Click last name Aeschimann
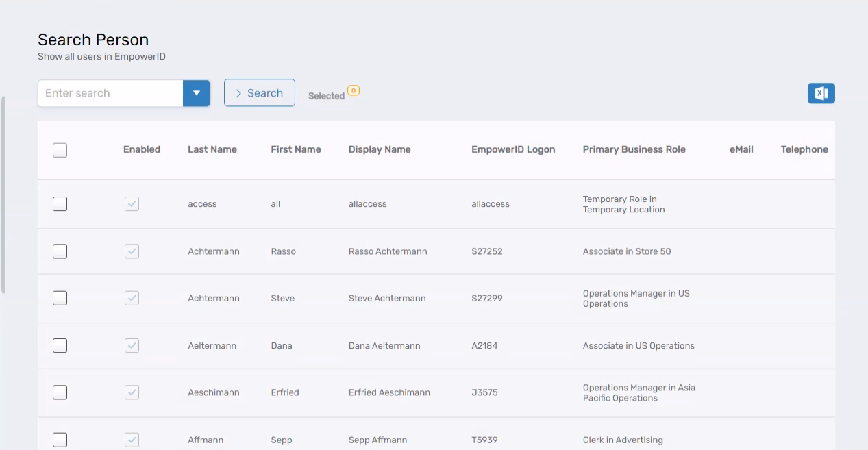 point(214,392)
